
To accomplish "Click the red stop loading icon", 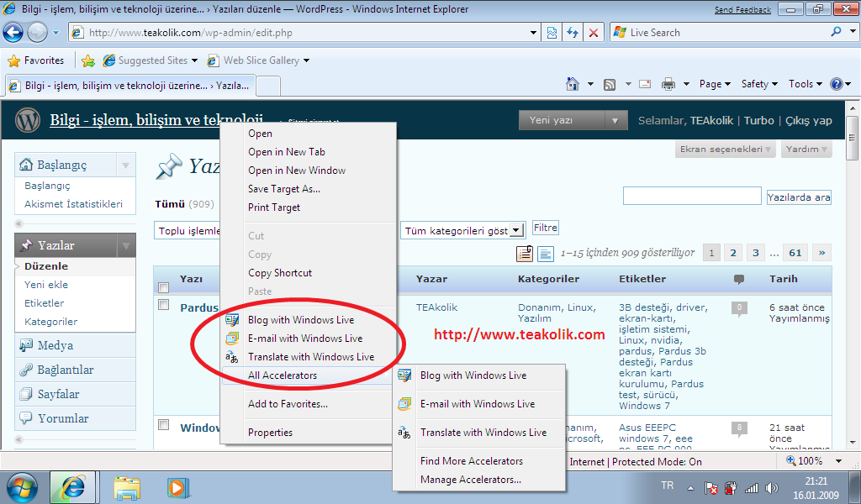I will click(594, 33).
